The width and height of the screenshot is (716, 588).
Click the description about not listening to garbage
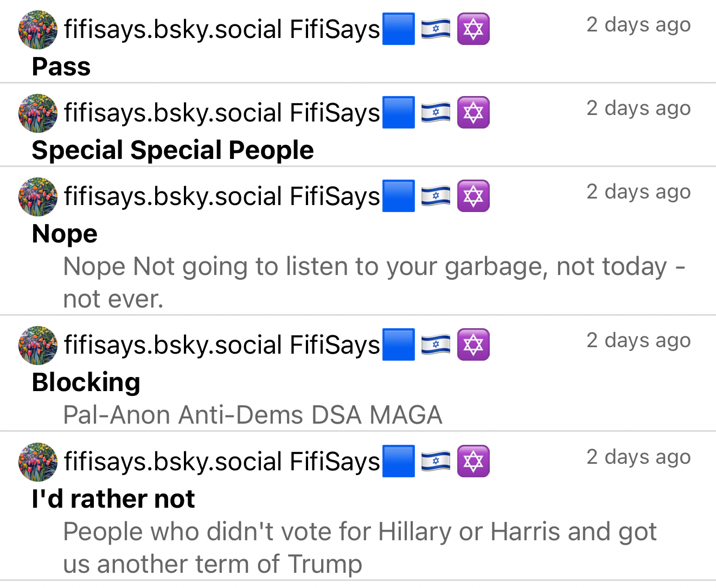pyautogui.click(x=374, y=282)
